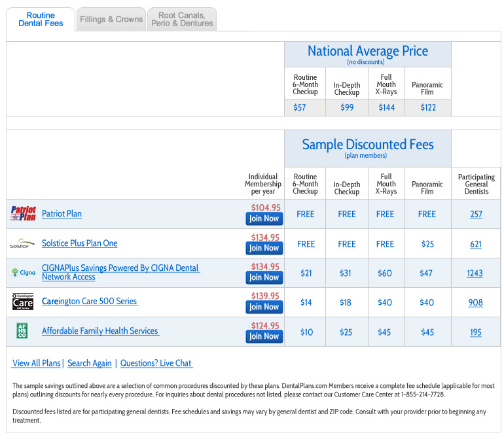
Task: Click the Search Again link
Action: [90, 363]
